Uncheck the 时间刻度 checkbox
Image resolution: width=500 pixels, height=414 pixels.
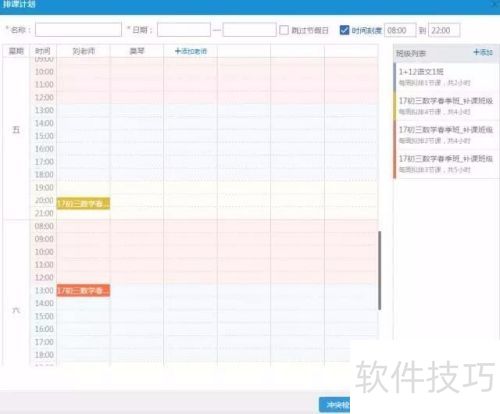(344, 30)
